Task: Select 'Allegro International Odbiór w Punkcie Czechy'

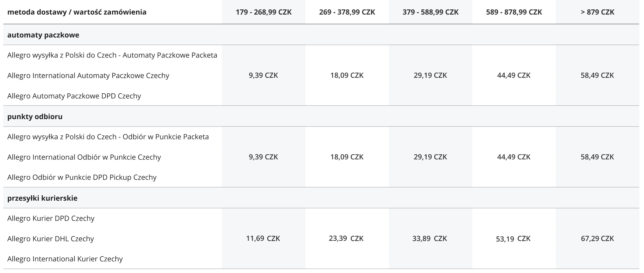Action: [x=84, y=157]
